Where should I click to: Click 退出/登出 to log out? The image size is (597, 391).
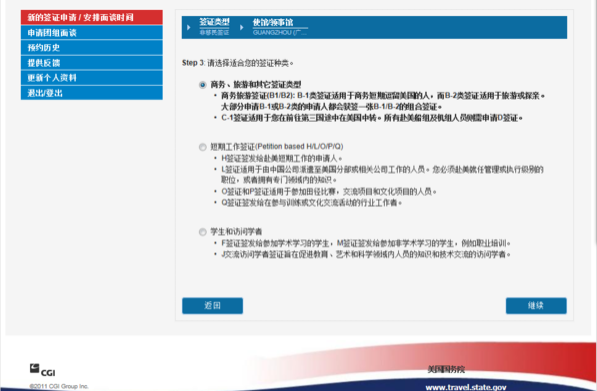[92, 93]
